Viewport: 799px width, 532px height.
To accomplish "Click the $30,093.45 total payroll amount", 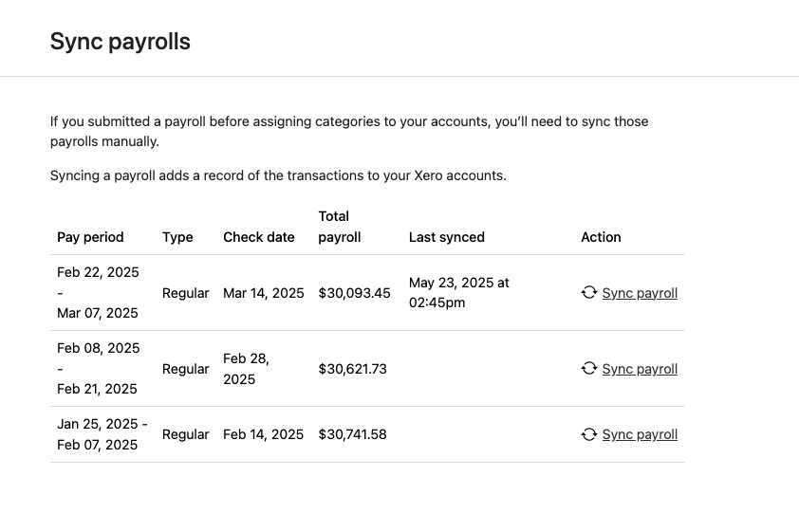I will [354, 293].
